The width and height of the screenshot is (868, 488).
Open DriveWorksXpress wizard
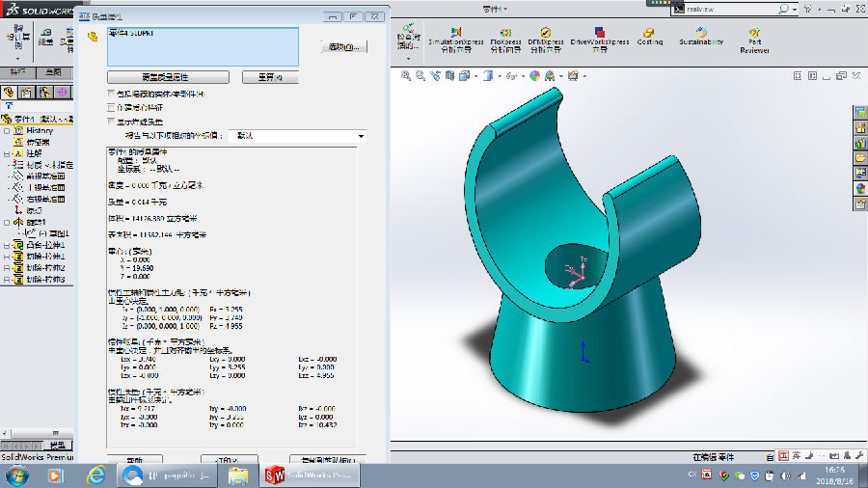pos(599,37)
